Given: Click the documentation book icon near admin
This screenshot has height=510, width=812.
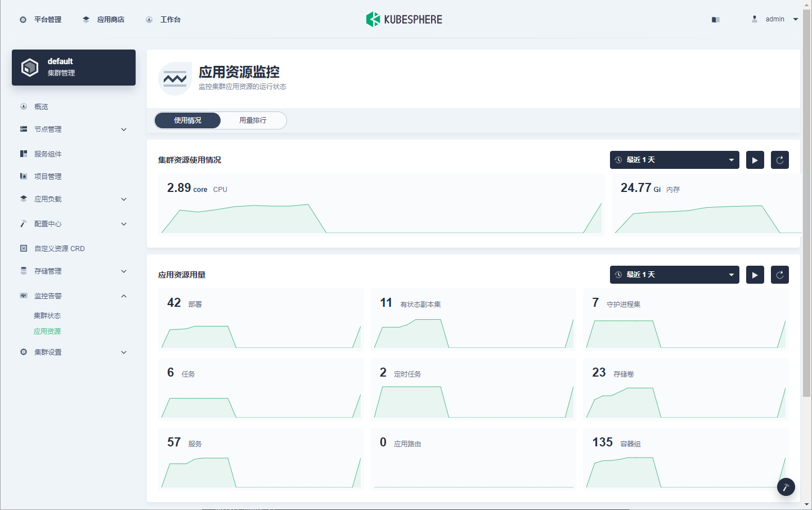Looking at the screenshot, I should click(x=716, y=20).
